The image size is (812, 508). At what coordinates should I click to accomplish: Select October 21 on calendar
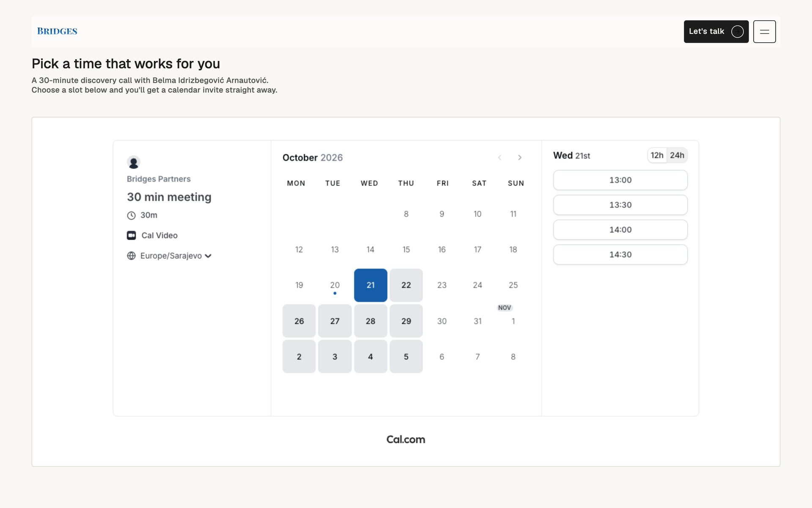(x=370, y=285)
